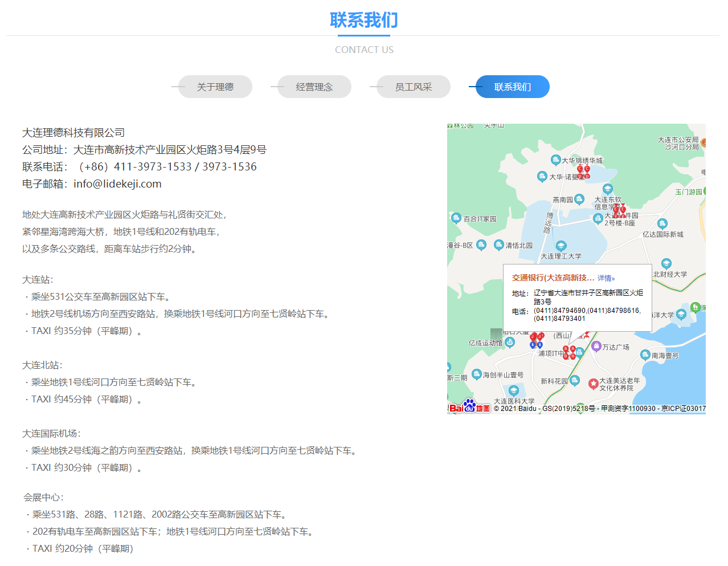Click the TAXI 约35分钟 line
The image size is (728, 566).
(x=84, y=331)
